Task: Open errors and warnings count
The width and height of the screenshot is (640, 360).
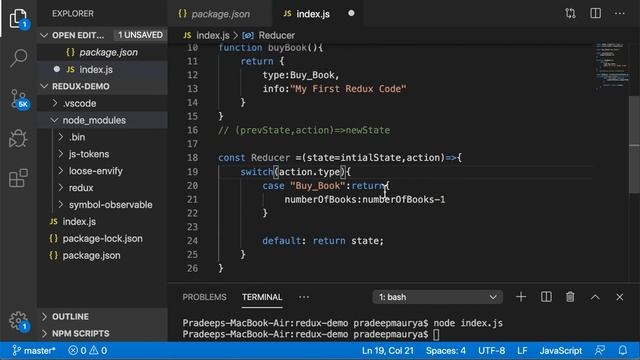Action: pos(87,351)
